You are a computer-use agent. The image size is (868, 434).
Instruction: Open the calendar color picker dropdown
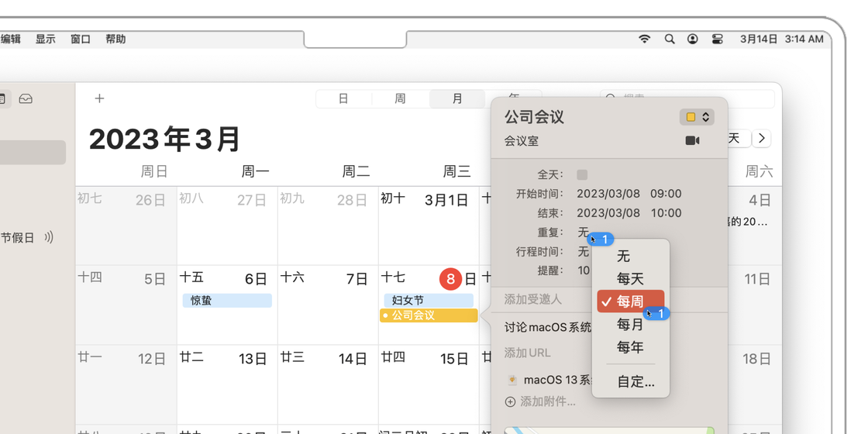point(697,117)
